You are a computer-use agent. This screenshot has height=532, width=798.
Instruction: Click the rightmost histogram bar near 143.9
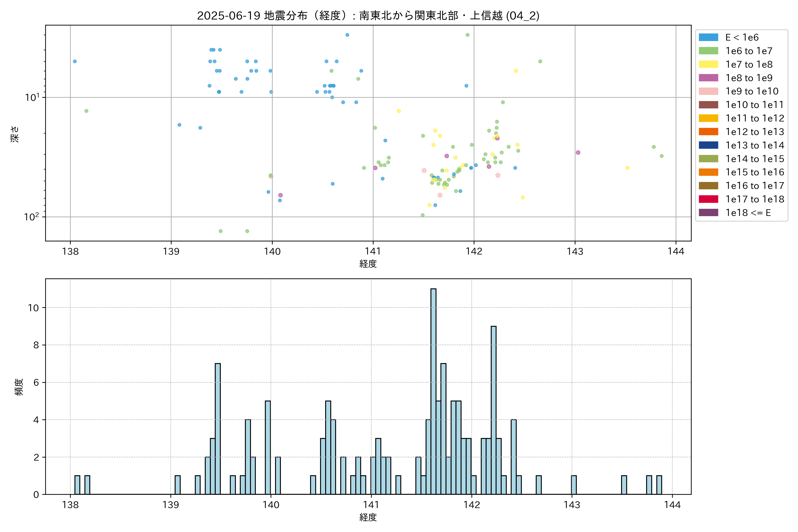click(x=659, y=485)
